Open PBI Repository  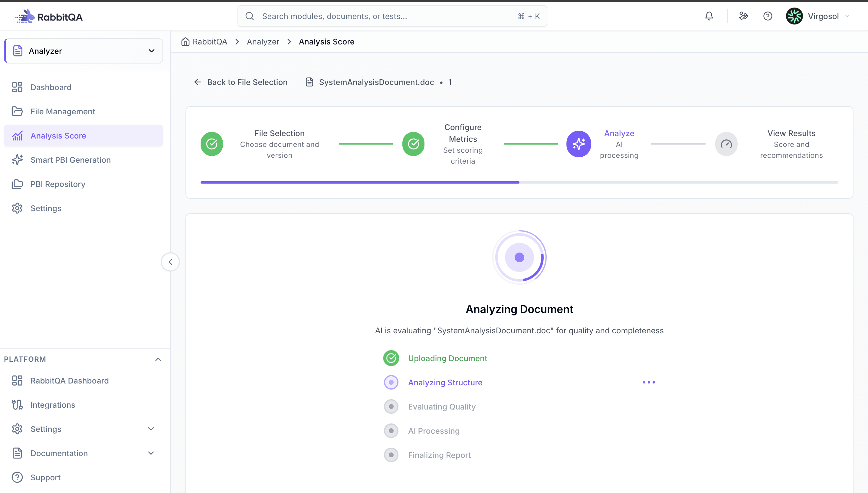point(83,184)
